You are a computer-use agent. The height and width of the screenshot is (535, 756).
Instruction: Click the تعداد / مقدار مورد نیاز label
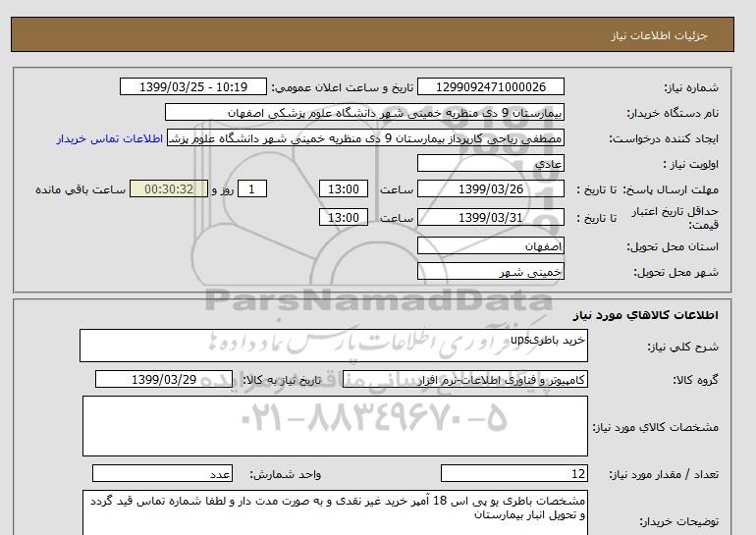point(664,475)
